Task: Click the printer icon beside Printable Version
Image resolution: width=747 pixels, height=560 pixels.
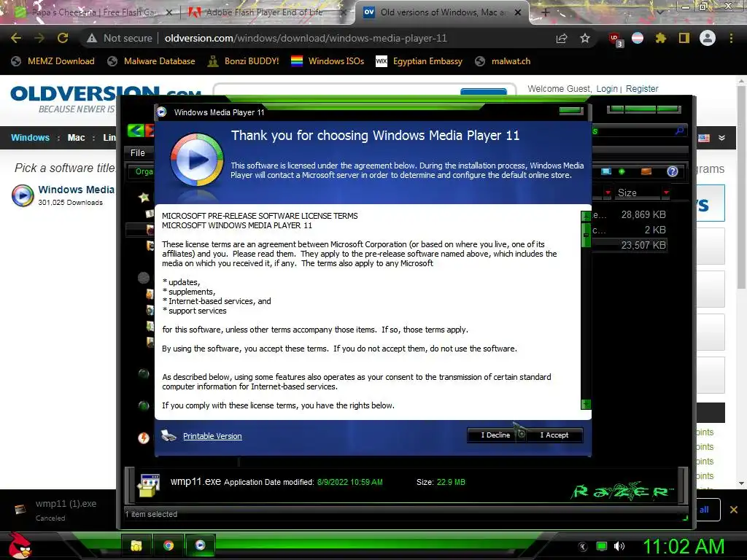Action: pyautogui.click(x=169, y=436)
